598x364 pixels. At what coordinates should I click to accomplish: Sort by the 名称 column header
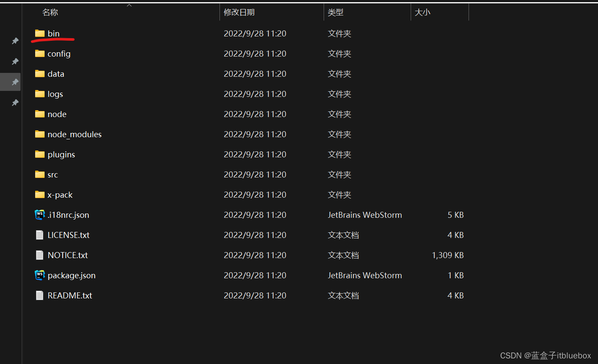pyautogui.click(x=50, y=12)
